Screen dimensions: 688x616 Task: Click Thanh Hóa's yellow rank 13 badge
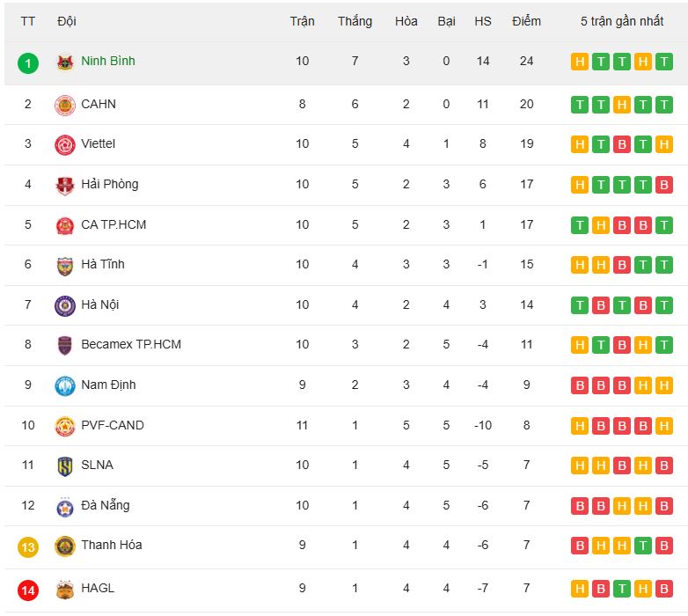point(28,547)
